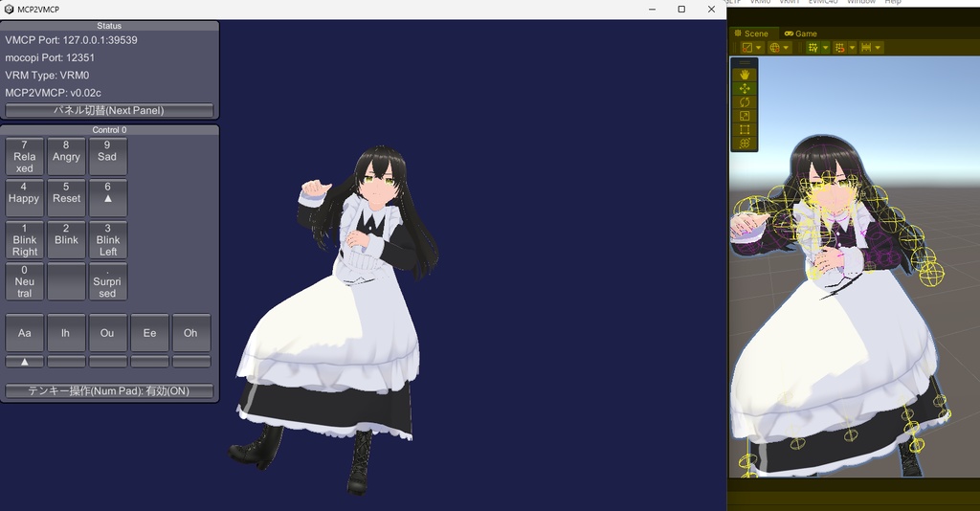Click the 'VMCP Port: 127.0.0.1:39539' text
This screenshot has height=511, width=980.
pos(71,40)
